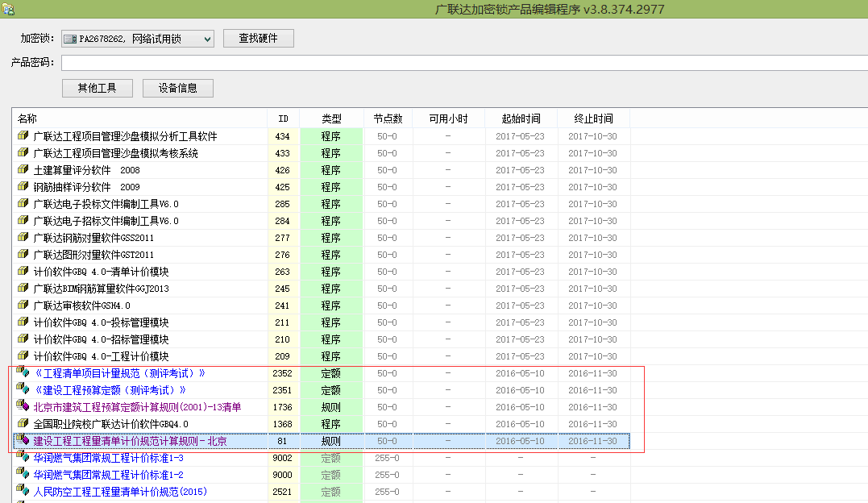
Task: Click icon next to 钢筋抽样评分软件 2009
Action: coord(23,186)
